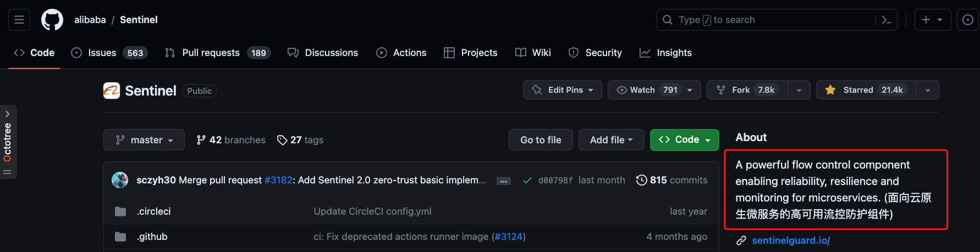Viewport: 980px width, 252px height.
Task: Expand commit message ellipsis button
Action: tap(503, 181)
